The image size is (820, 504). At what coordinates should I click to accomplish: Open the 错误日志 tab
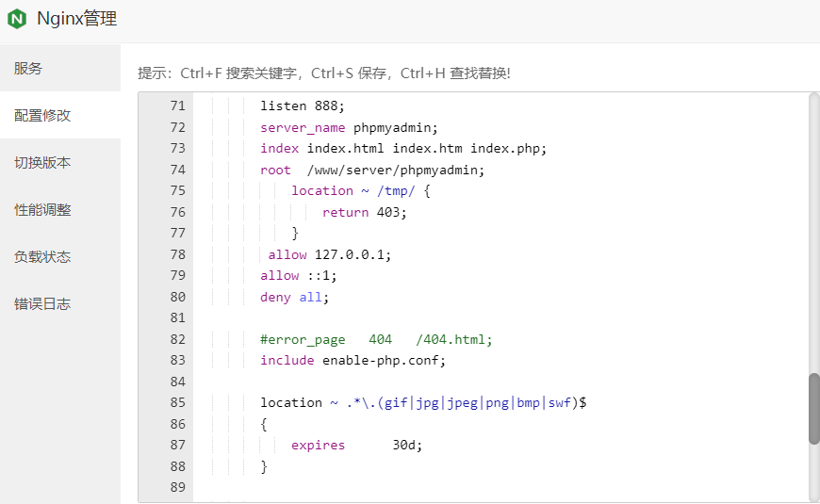tap(60, 303)
